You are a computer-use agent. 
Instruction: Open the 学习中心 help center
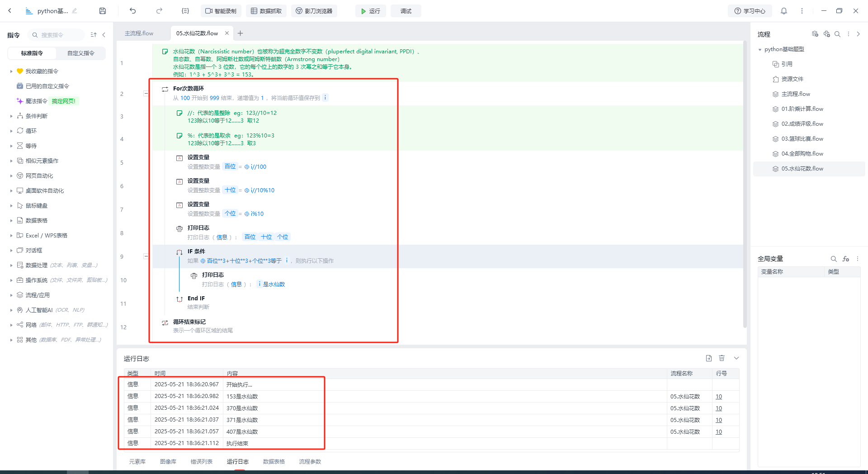(x=749, y=10)
